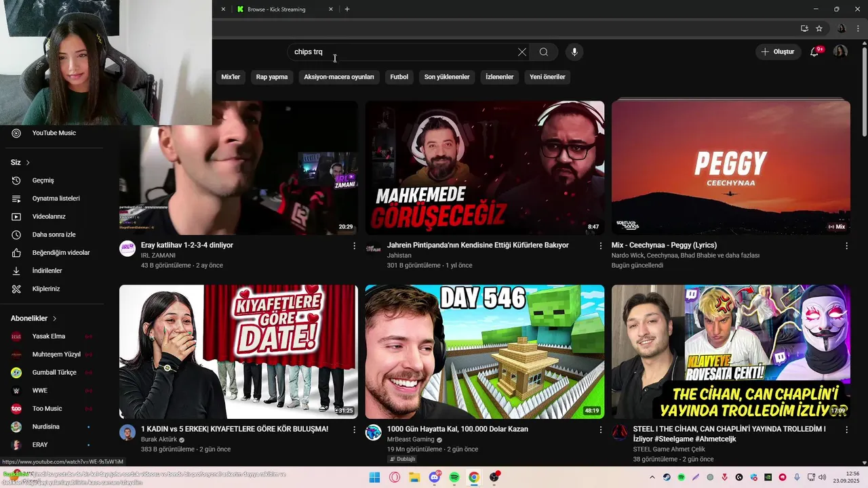Screen dimensions: 868x488
Task: Open Discord from the taskbar
Action: [435, 477]
